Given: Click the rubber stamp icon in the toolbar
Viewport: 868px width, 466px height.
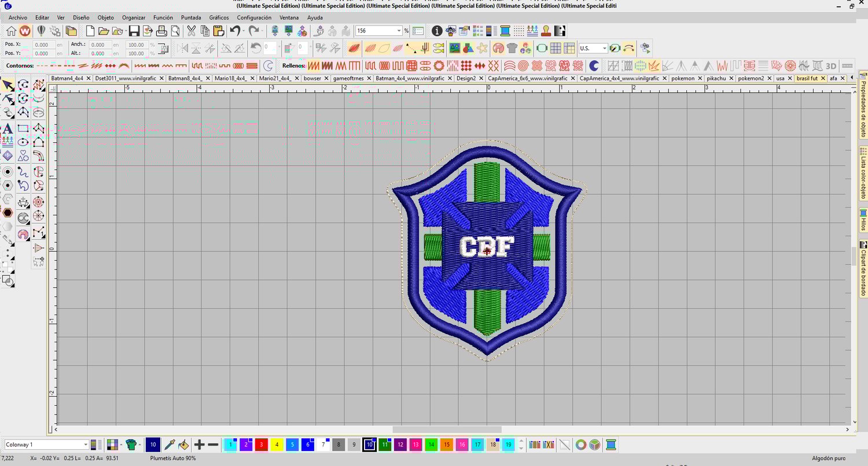Looking at the screenshot, I should click(x=547, y=31).
